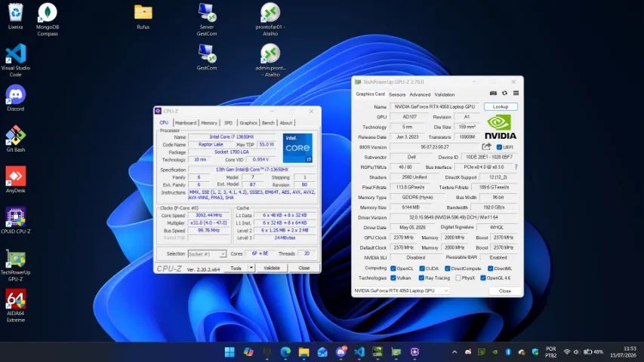
Task: Open CPUID CPU-Z desktop shortcut
Action: 16,220
